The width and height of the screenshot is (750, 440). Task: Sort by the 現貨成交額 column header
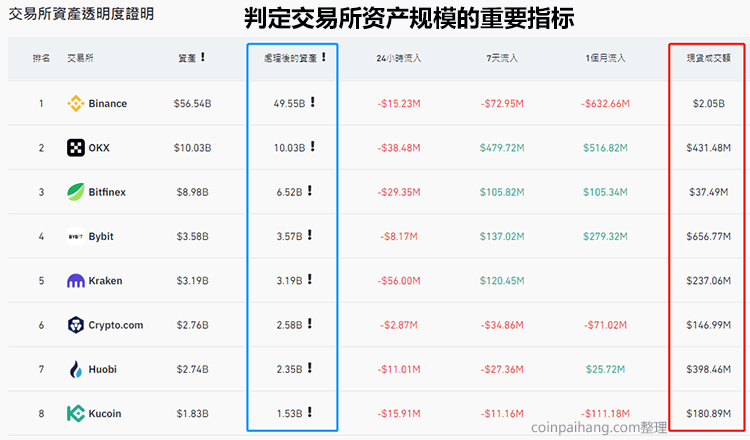coord(708,58)
